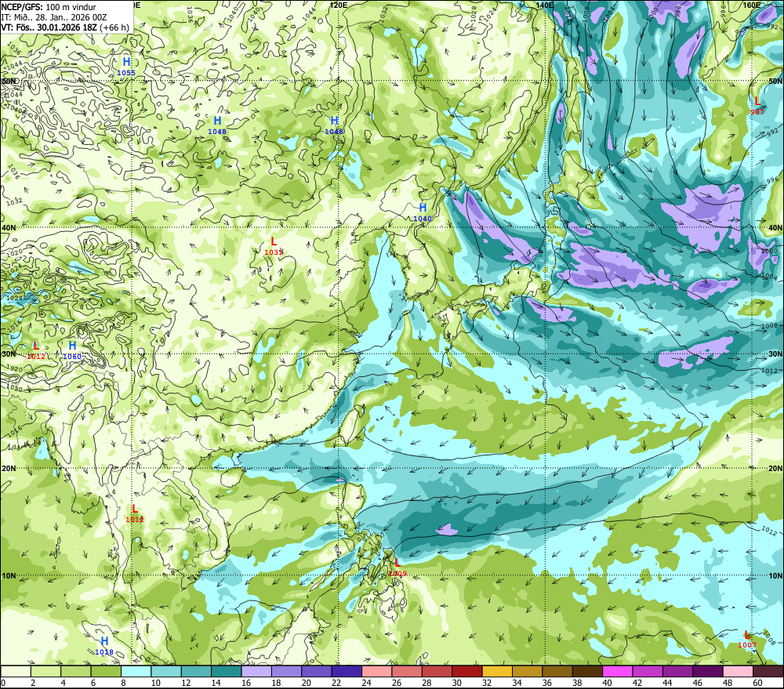Select the 2–4 light green legend swatch
The width and height of the screenshot is (784, 689).
click(x=46, y=671)
